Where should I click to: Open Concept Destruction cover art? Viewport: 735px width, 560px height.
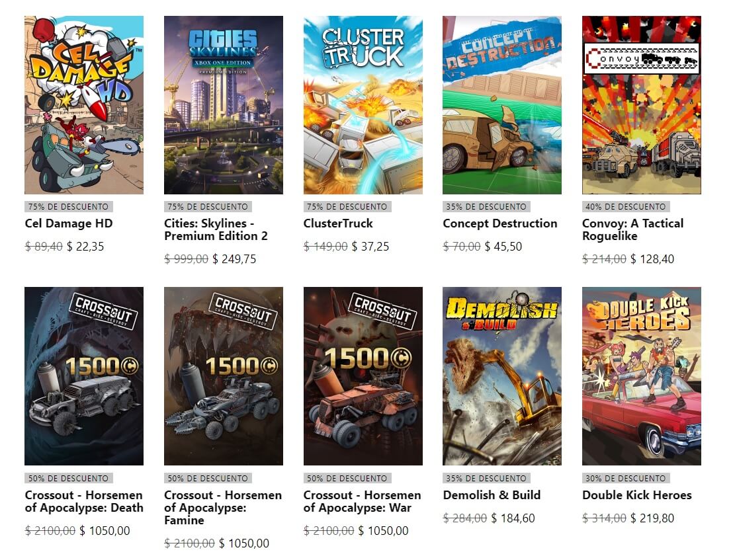(x=502, y=105)
